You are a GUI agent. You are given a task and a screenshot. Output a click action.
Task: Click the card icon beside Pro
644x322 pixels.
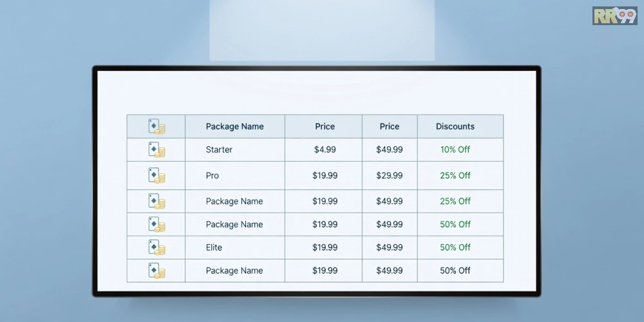[156, 175]
